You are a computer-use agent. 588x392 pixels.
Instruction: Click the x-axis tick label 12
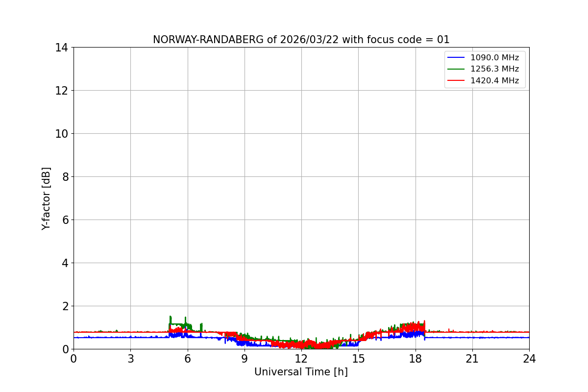pyautogui.click(x=301, y=359)
